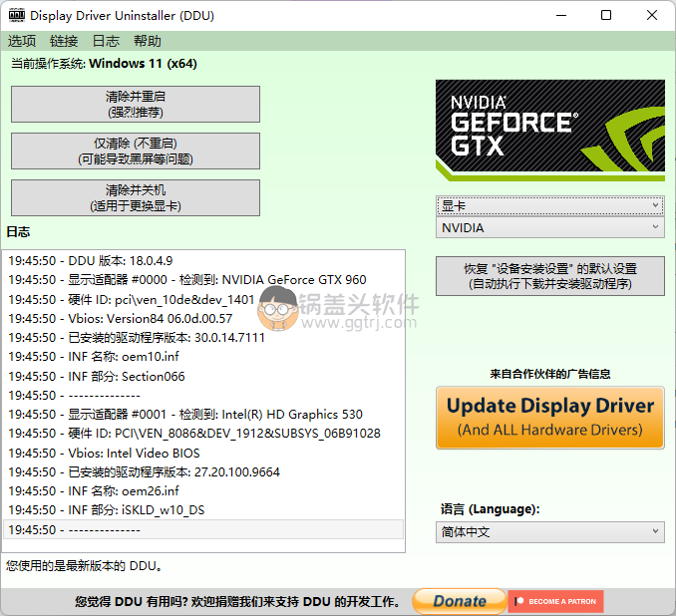Select log line NVIDIA GeForce GTX 960

[x=203, y=280]
